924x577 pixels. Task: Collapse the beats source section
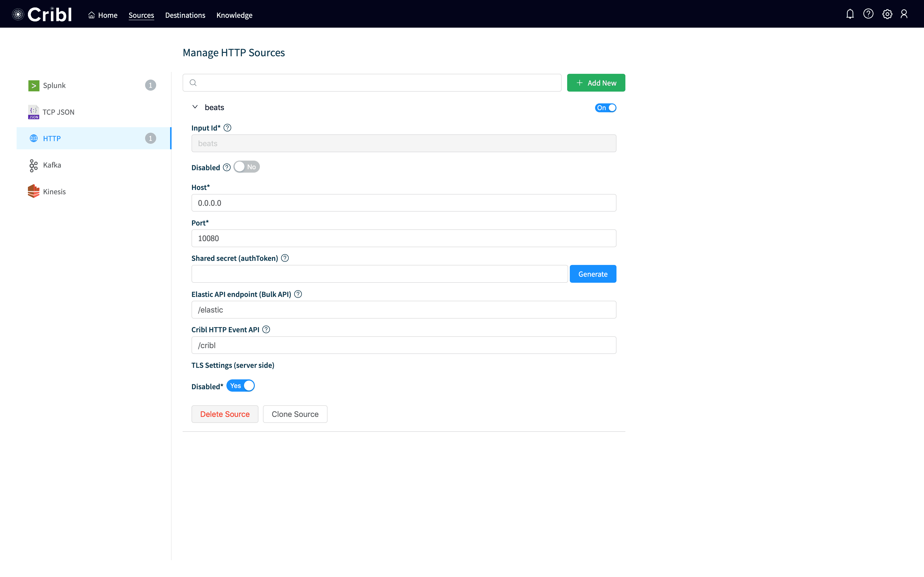point(195,107)
